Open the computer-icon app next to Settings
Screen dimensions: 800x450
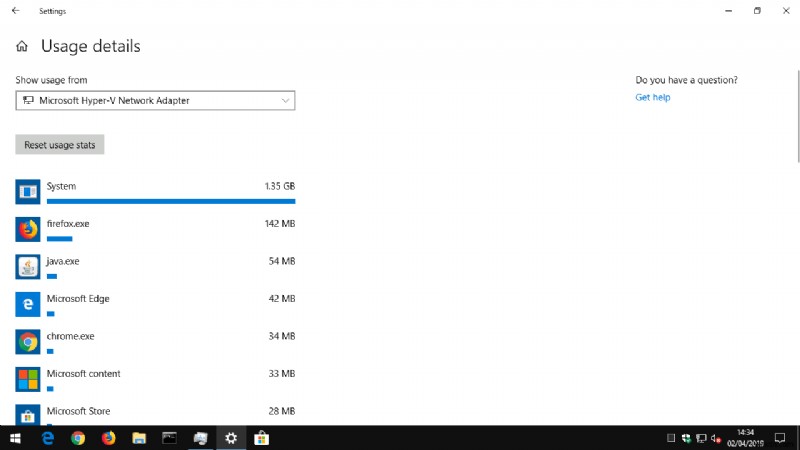[x=201, y=438]
